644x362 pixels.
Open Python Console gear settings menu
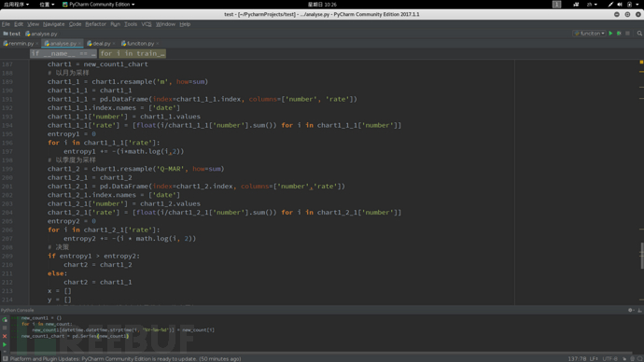pyautogui.click(x=631, y=311)
